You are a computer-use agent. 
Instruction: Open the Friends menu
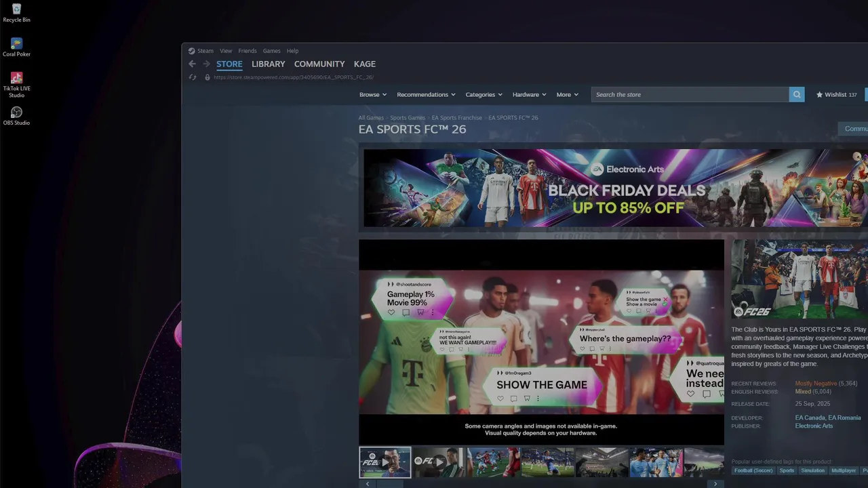[x=248, y=51]
